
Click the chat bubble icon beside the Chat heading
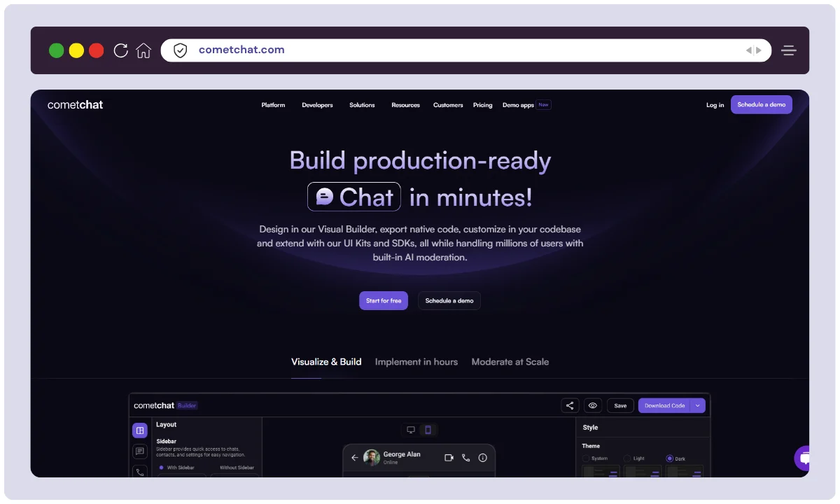click(324, 197)
